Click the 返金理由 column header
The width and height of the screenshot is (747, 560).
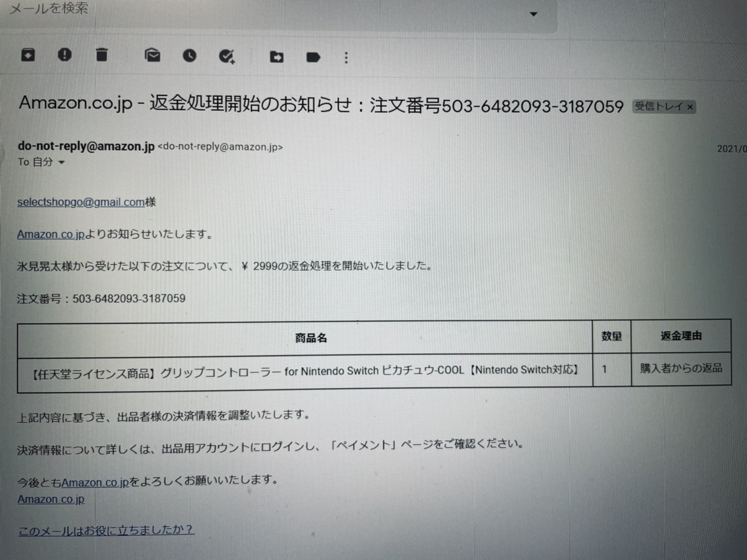681,336
